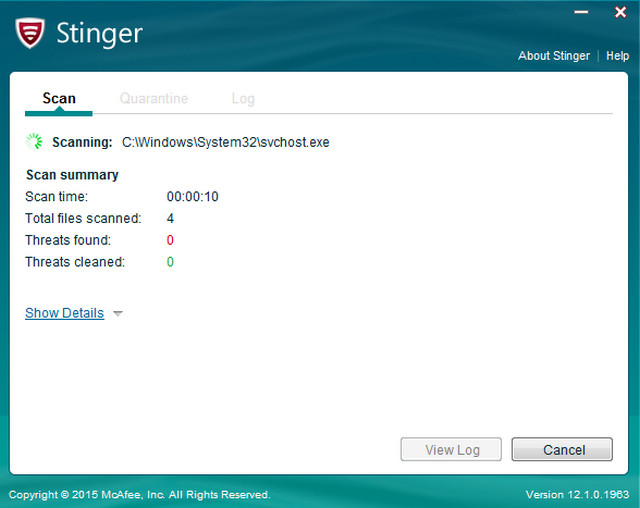This screenshot has width=640, height=508.
Task: Minimize the Stinger window
Action: pos(581,12)
